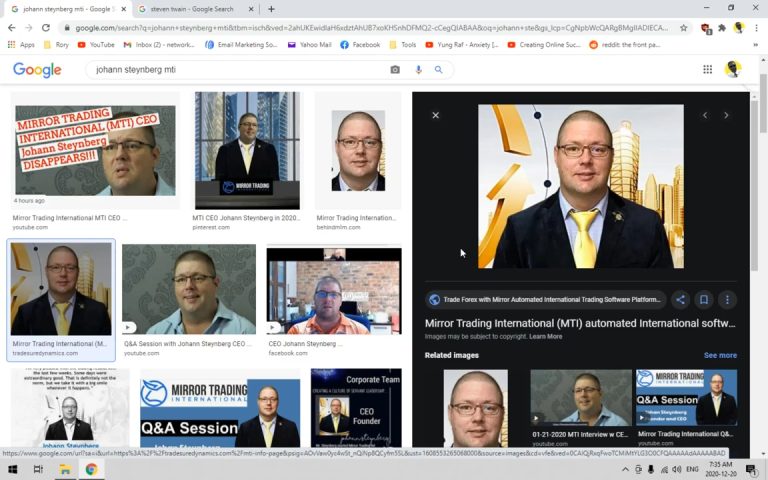Click the See more related images link
The width and height of the screenshot is (768, 480).
coord(720,355)
